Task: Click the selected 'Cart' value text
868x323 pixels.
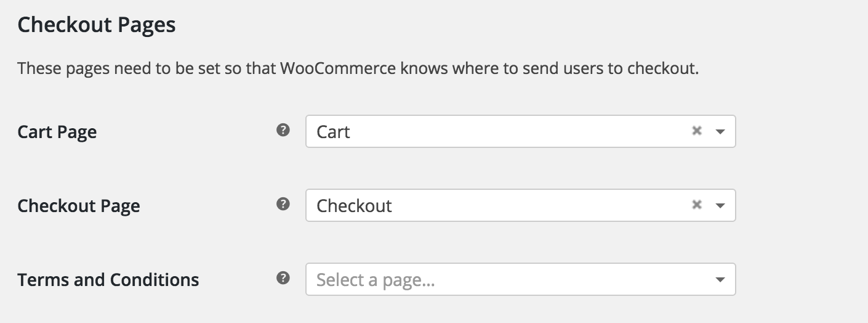Action: (333, 132)
